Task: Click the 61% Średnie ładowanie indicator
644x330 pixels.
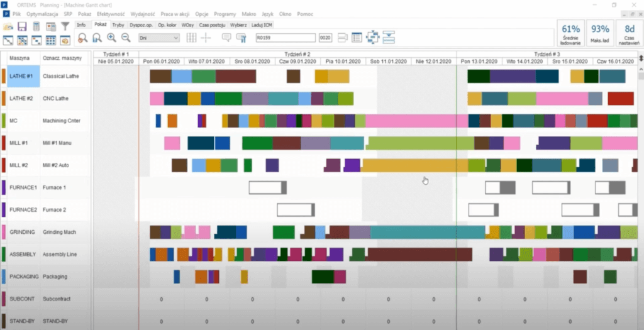Action: [571, 33]
